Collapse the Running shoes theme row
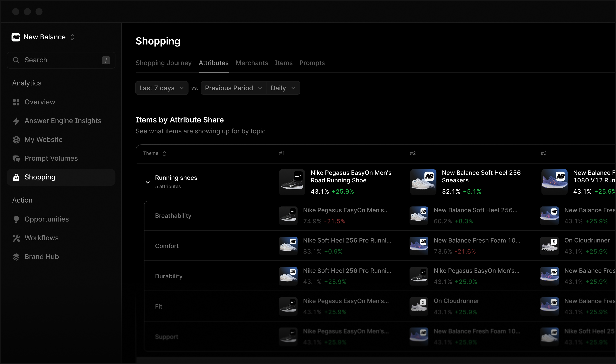 pyautogui.click(x=148, y=182)
